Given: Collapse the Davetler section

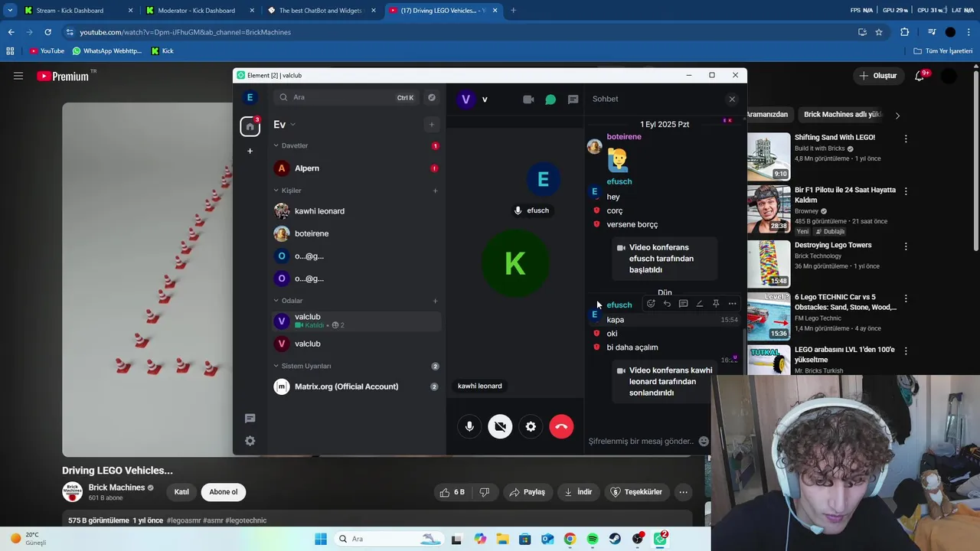Looking at the screenshot, I should (x=290, y=145).
